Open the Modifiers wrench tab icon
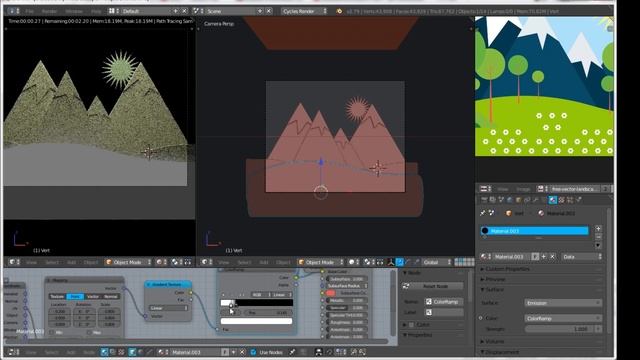This screenshot has height=360, width=640. click(x=536, y=200)
